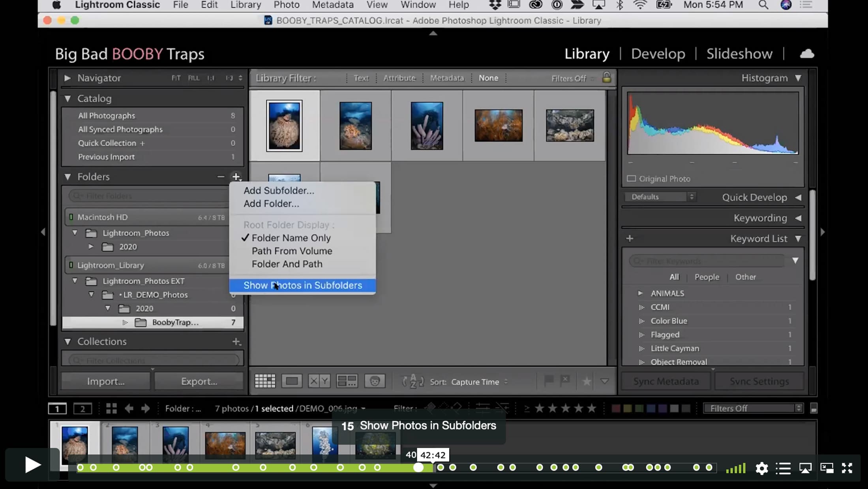
Task: Choose Add Subfolder from the menu
Action: tap(279, 190)
